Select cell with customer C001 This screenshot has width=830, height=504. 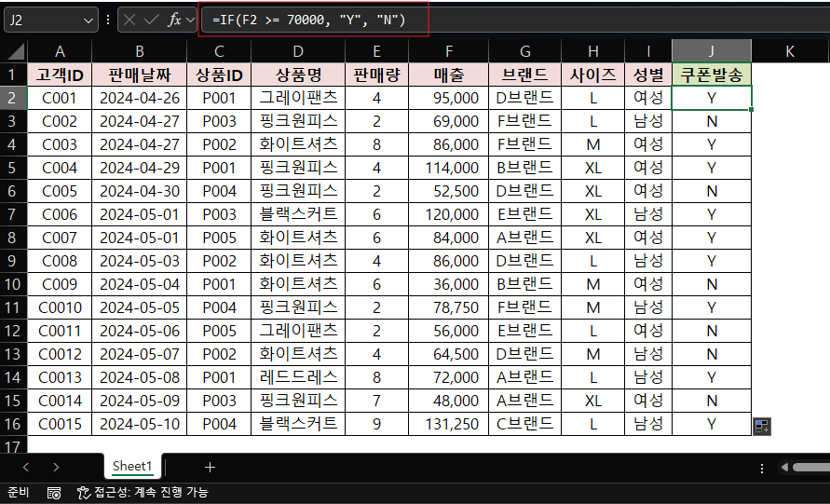point(60,98)
